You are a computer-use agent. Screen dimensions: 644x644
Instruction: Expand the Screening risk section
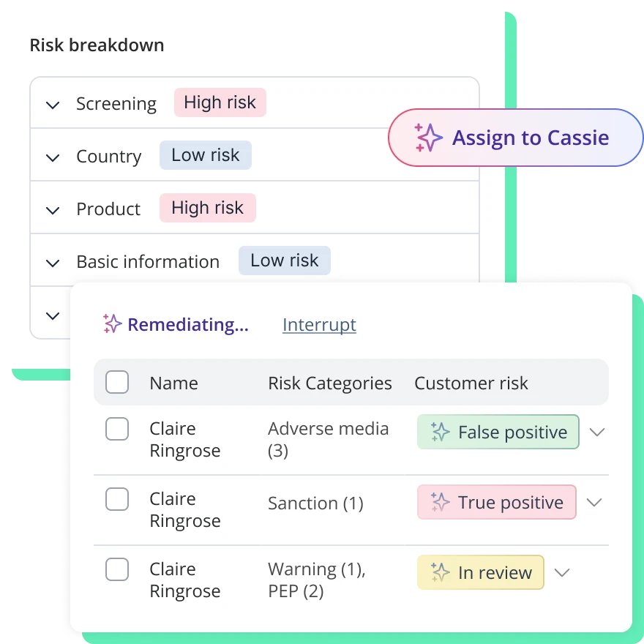(x=53, y=105)
